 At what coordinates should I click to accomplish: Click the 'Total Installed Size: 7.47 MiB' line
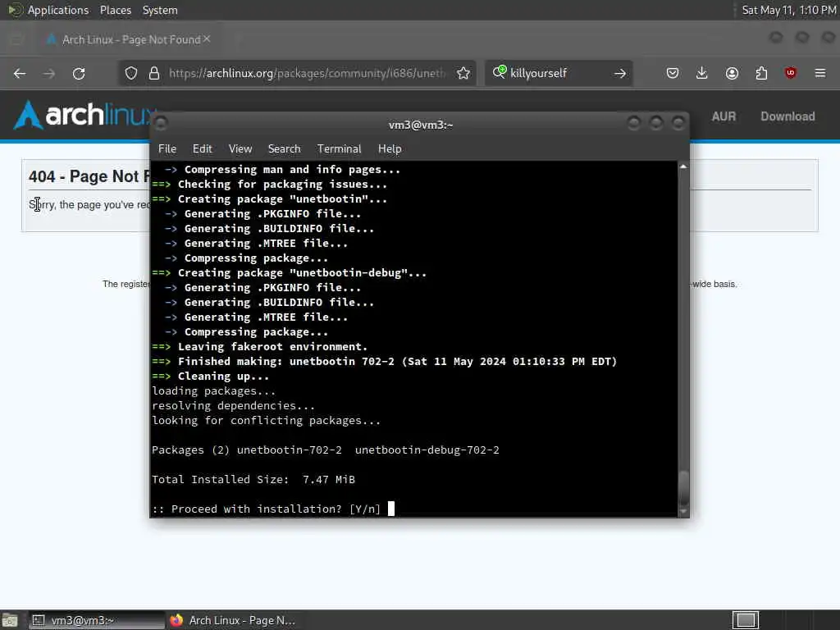tap(253, 479)
